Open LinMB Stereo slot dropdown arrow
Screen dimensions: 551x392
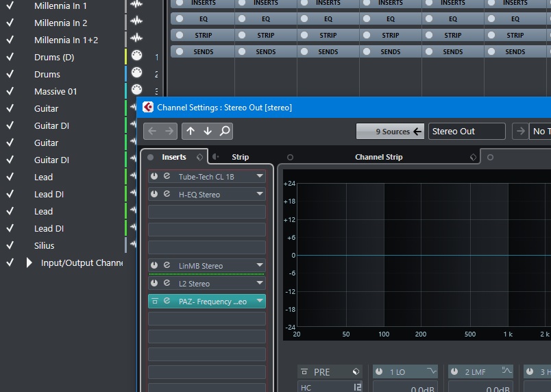[260, 265]
